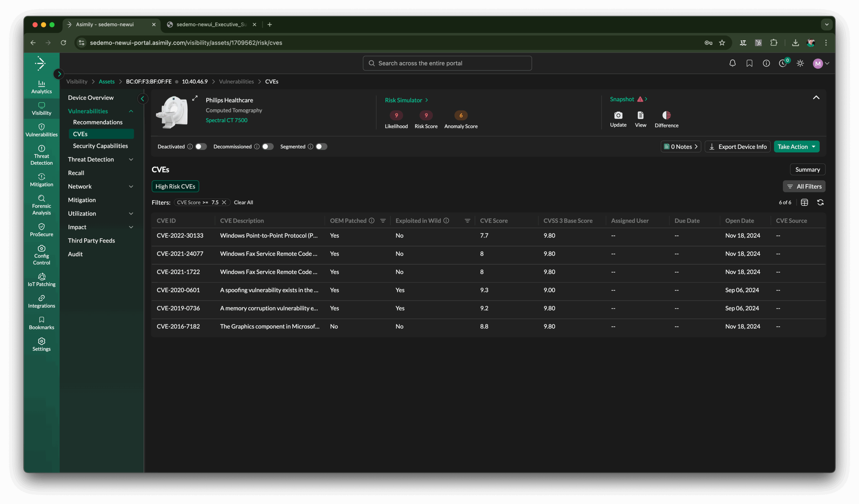Image resolution: width=859 pixels, height=504 pixels.
Task: Expand the Network submenu
Action: [131, 187]
